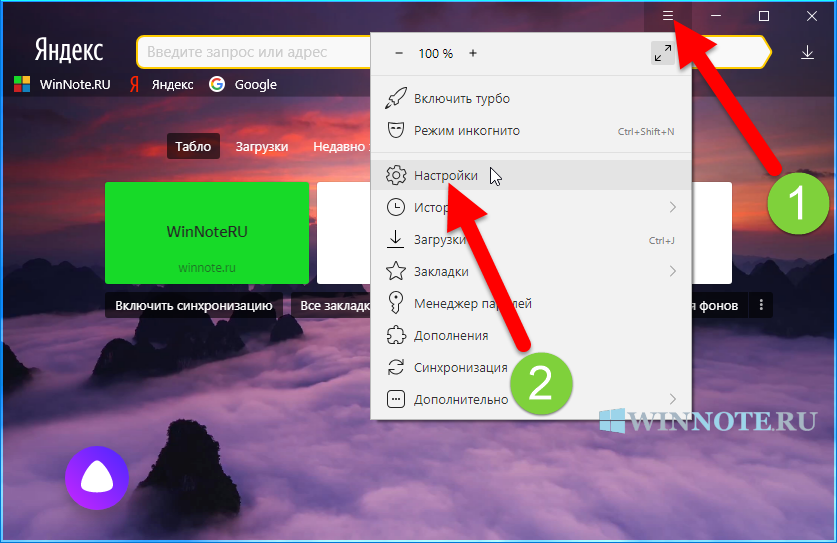Focus the Введите запрос или адрес field
Viewport: 837px width, 543px height.
click(254, 52)
